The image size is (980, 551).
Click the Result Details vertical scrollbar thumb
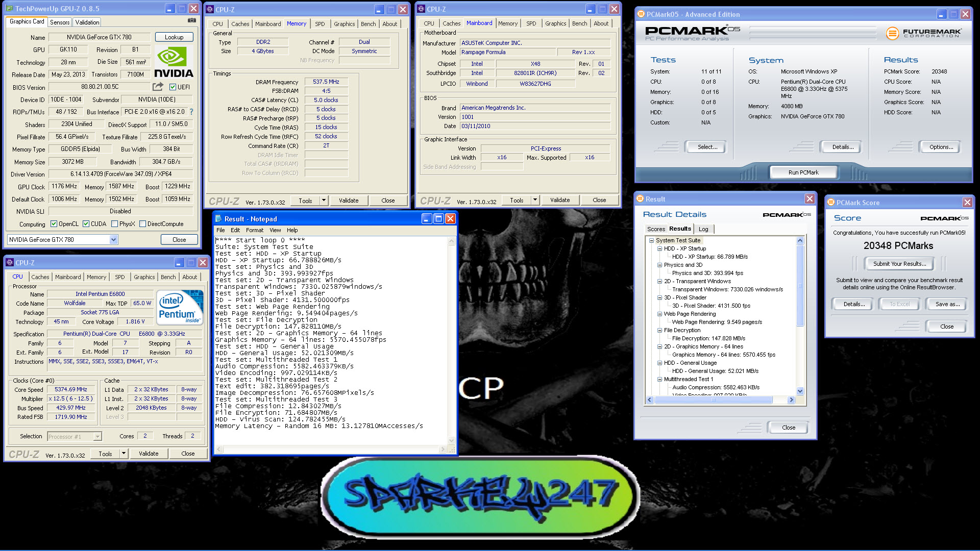coord(800,285)
